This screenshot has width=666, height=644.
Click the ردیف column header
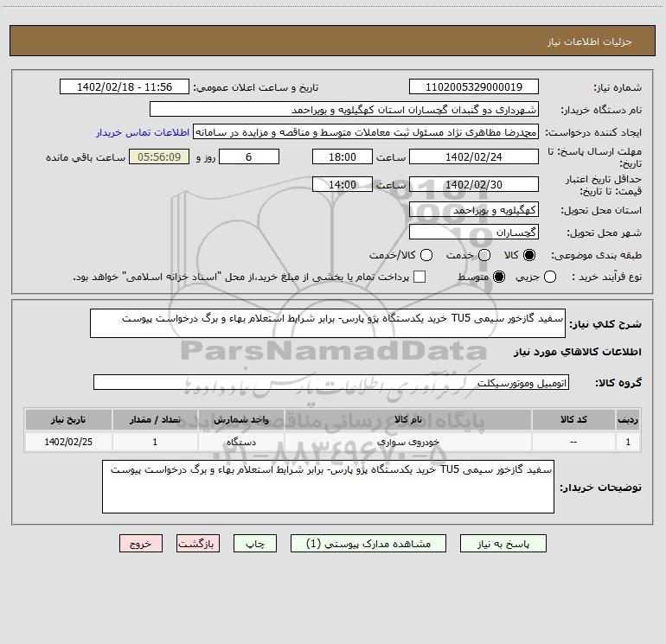[628, 419]
